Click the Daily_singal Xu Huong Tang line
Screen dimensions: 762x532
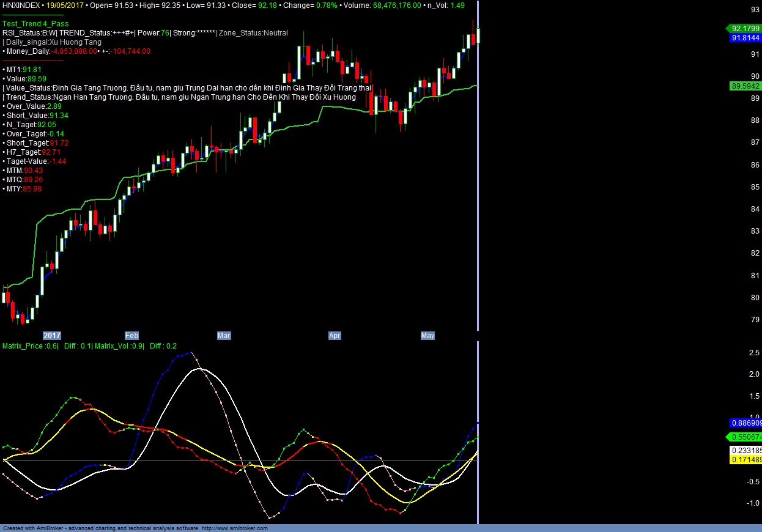53,42
